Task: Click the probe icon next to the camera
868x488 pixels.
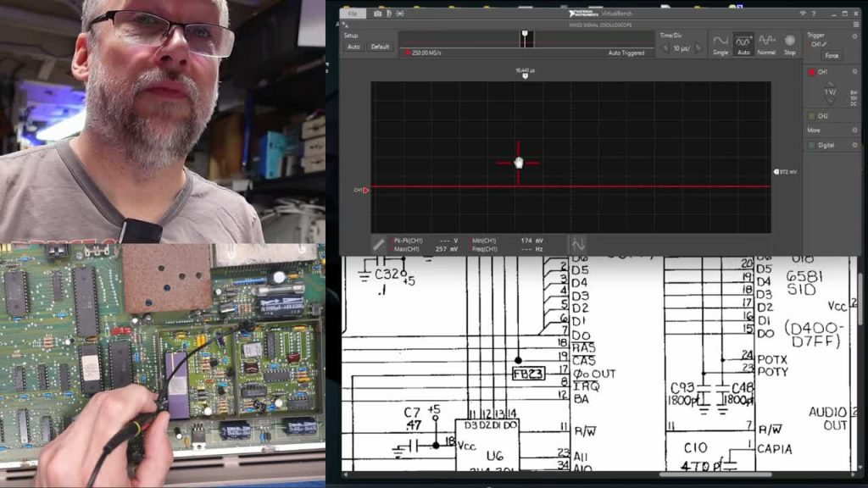Action: [388, 14]
